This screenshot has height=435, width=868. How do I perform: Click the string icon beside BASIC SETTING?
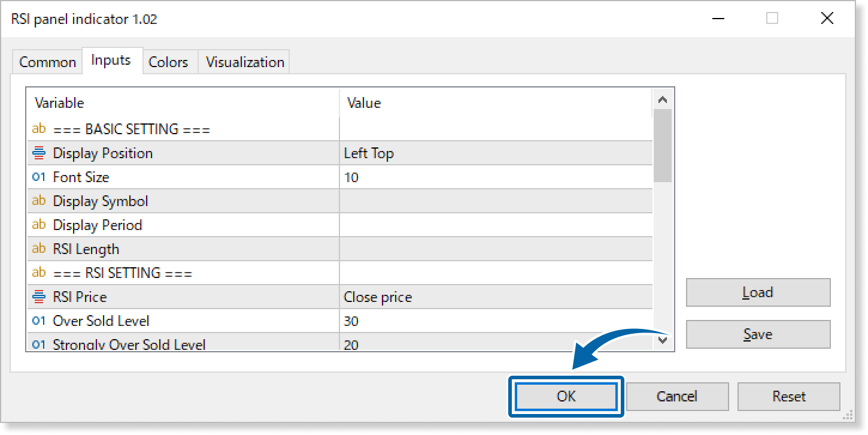tap(39, 129)
